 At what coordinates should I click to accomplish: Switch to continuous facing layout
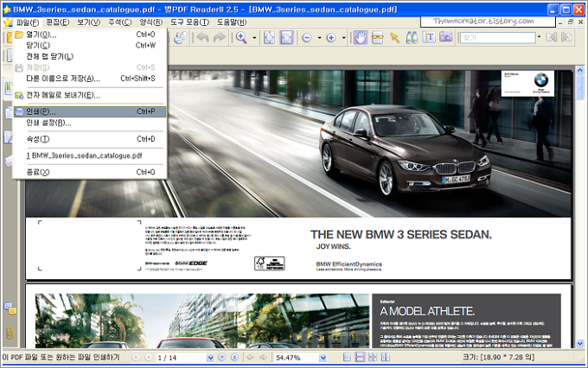373,358
